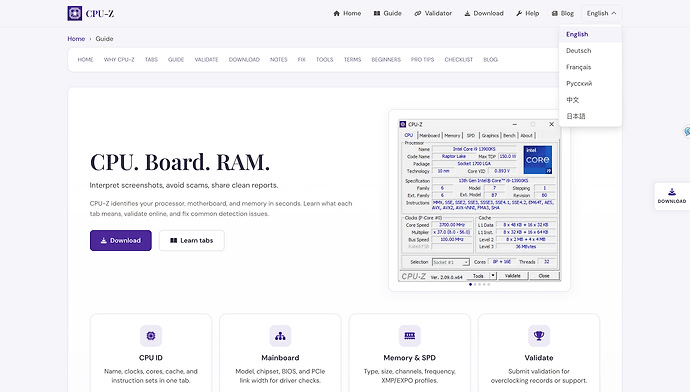Click the floating DOWNLOAD icon on right edge
The height and width of the screenshot is (392, 690).
672,192
